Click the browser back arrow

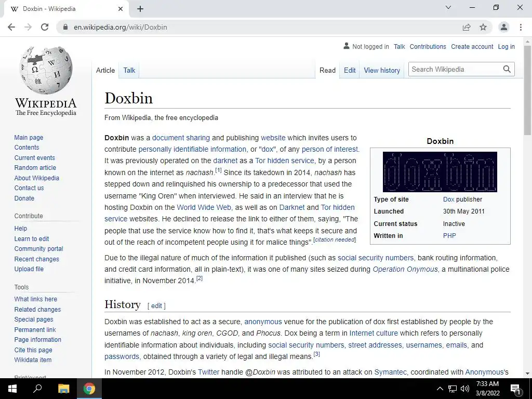click(11, 27)
